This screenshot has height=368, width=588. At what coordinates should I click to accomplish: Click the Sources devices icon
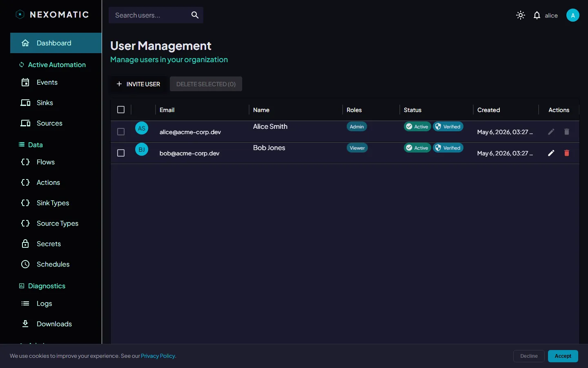coord(25,123)
